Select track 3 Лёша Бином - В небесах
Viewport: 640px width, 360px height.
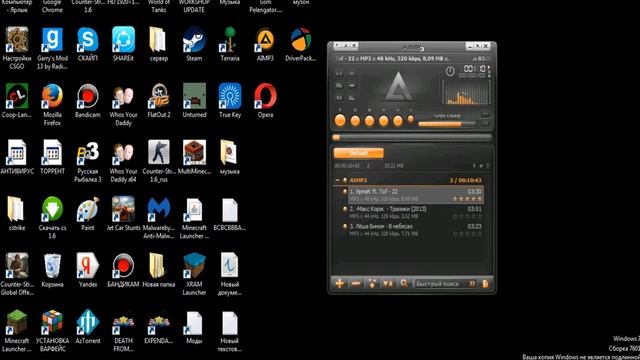[416, 230]
